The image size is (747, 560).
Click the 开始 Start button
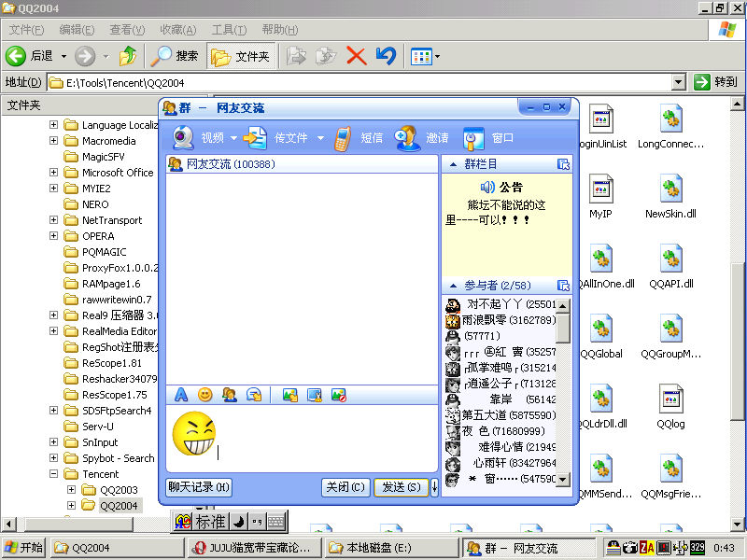point(24,548)
